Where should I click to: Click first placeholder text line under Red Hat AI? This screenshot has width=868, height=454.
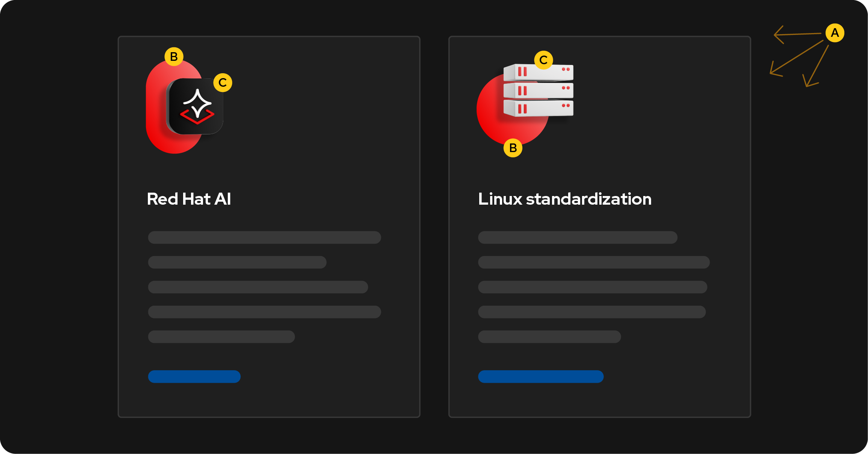pyautogui.click(x=264, y=237)
